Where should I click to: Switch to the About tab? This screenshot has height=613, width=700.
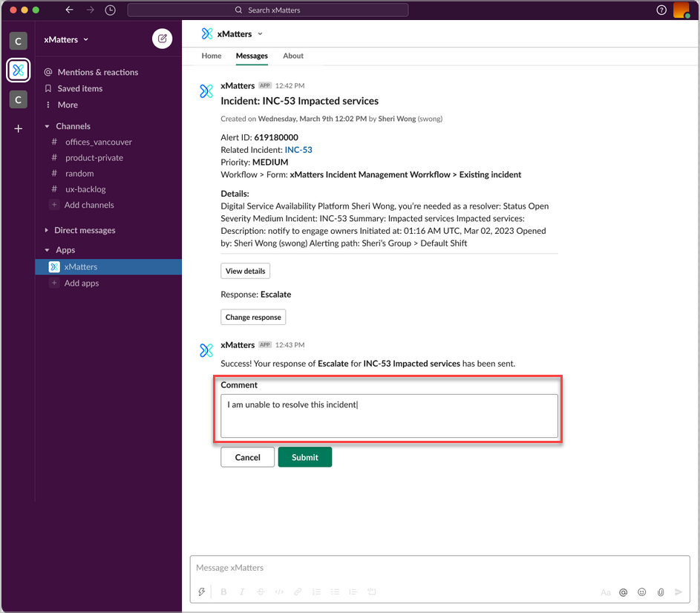coord(293,56)
